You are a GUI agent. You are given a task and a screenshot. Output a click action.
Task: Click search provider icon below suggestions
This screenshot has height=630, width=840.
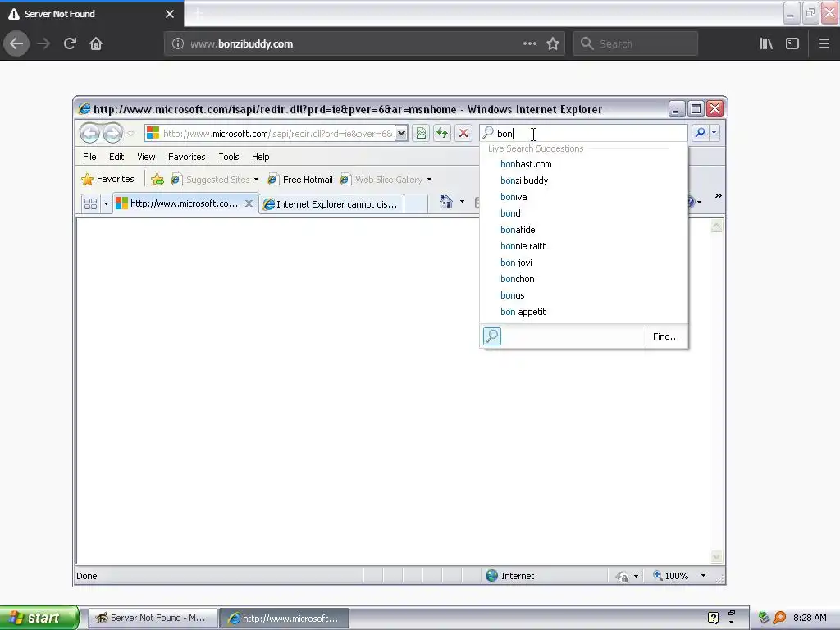(x=492, y=336)
